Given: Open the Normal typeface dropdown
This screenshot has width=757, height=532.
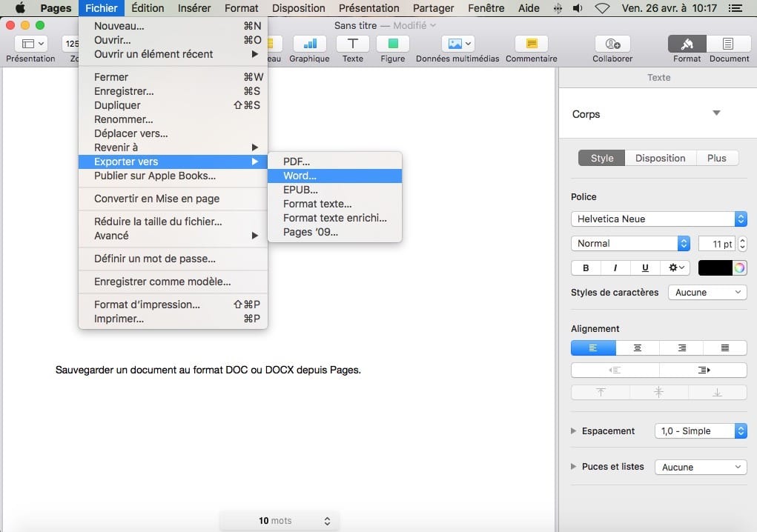Looking at the screenshot, I should (630, 244).
